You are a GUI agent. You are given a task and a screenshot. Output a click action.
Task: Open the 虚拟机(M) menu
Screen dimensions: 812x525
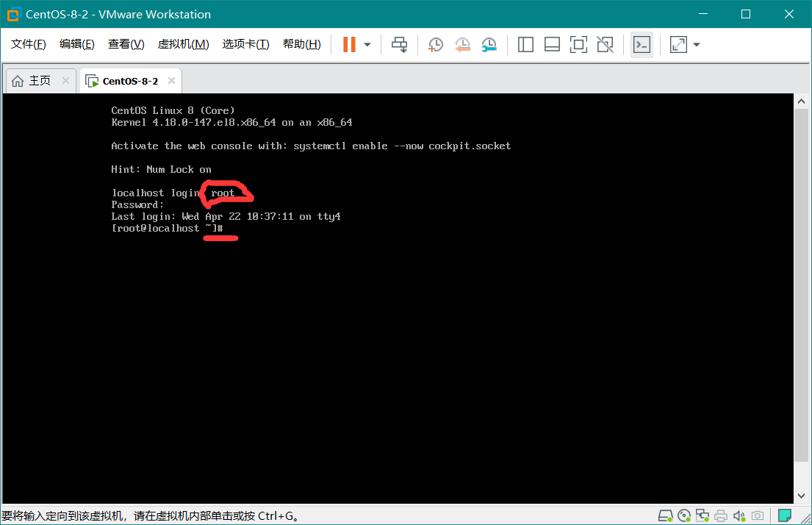183,45
